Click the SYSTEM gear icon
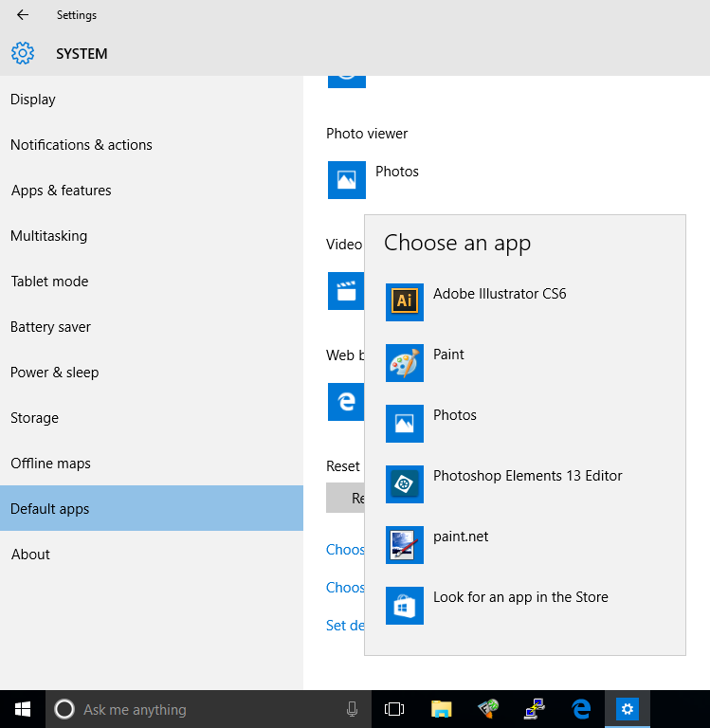Screen dimensions: 710x728 point(23,53)
